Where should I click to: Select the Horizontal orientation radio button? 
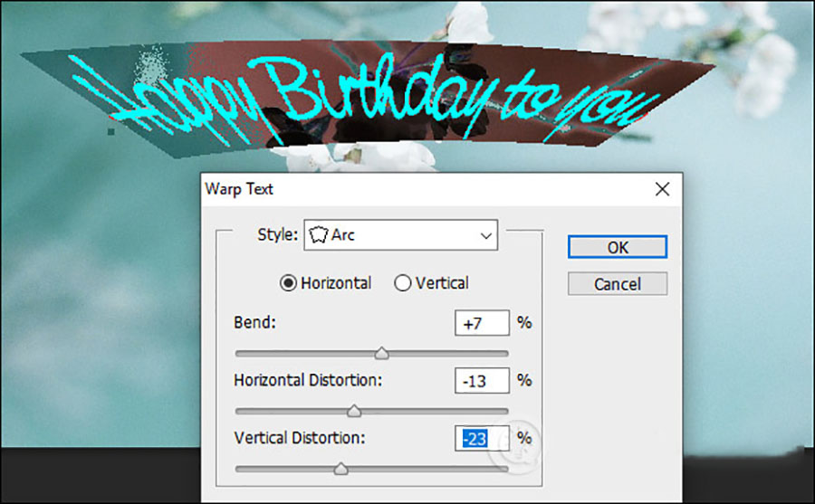289,283
